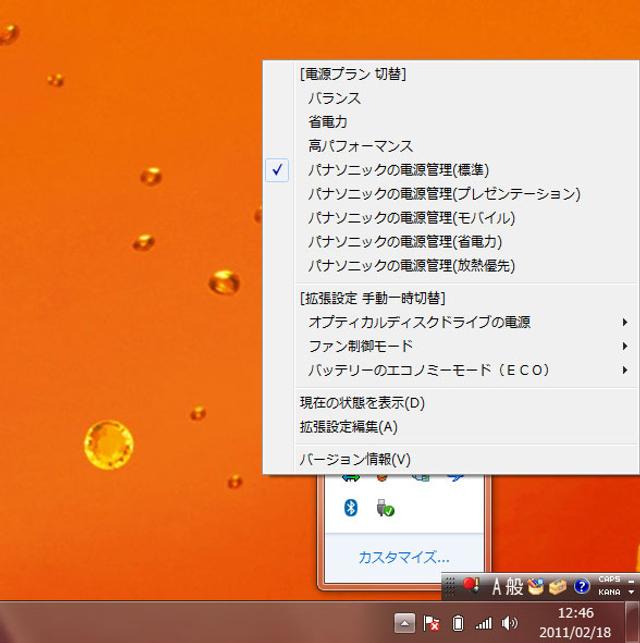Choose 拡張設定編集(A) from the menu

(348, 427)
